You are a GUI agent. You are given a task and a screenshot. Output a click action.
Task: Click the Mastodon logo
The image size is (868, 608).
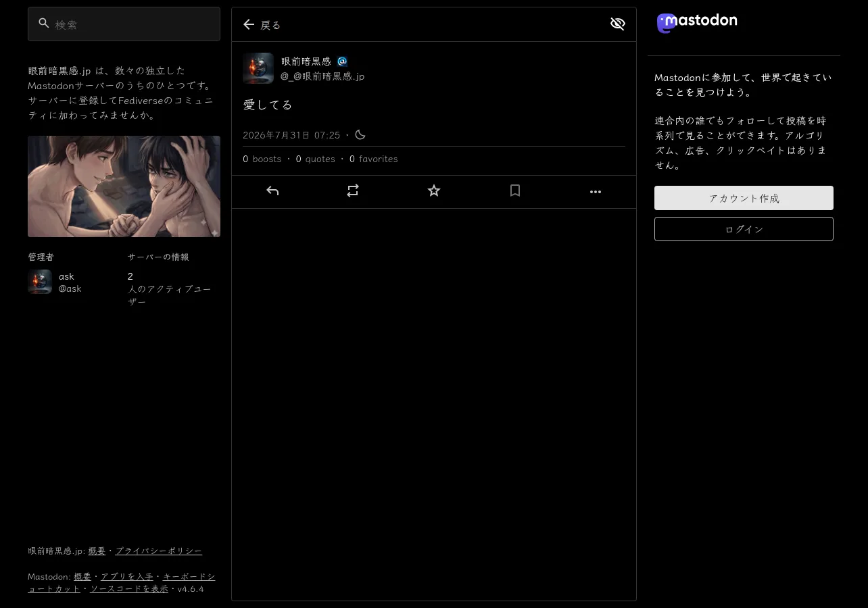pyautogui.click(x=697, y=23)
